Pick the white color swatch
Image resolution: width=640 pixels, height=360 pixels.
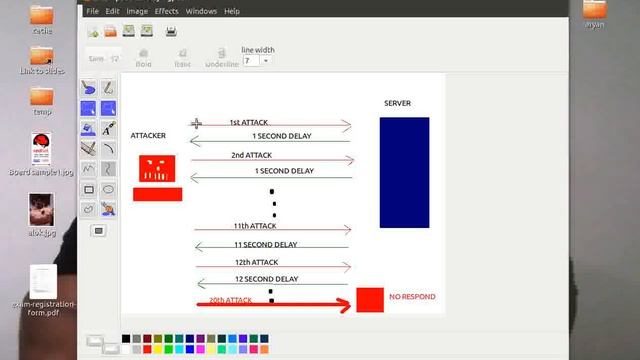126,349
